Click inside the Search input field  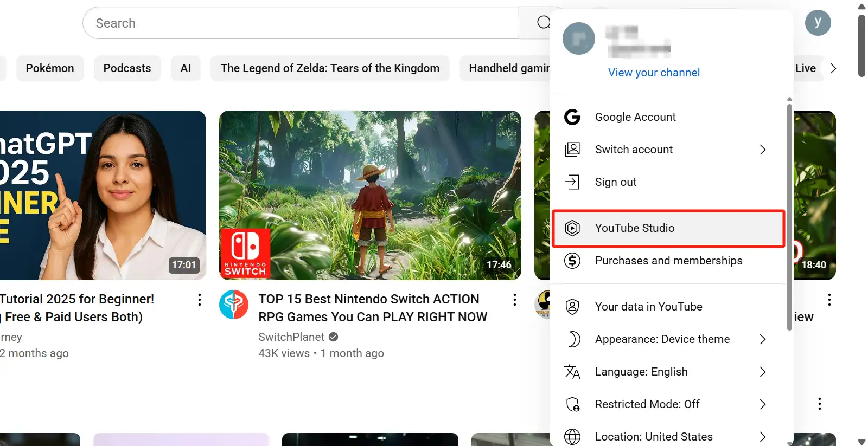301,23
